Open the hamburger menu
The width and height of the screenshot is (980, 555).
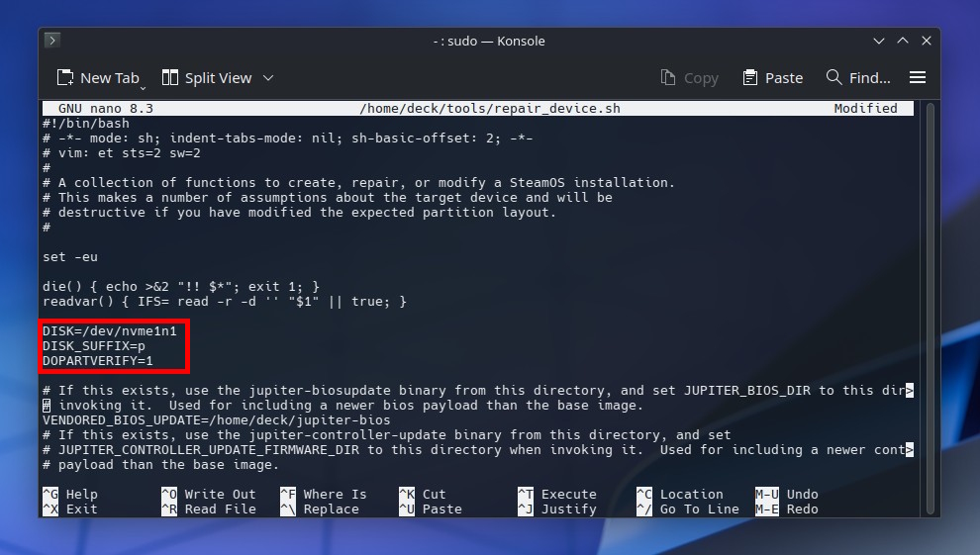coord(918,77)
